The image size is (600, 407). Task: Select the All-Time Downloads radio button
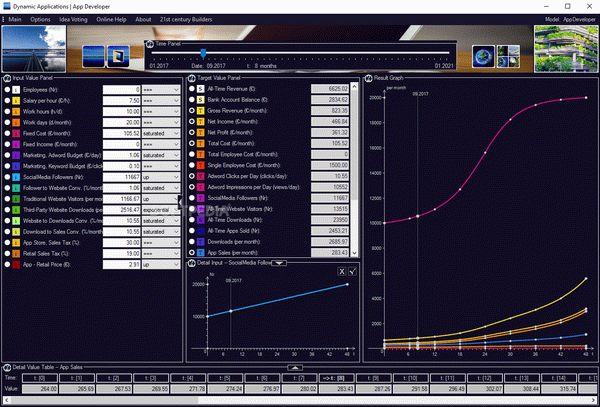click(x=192, y=220)
